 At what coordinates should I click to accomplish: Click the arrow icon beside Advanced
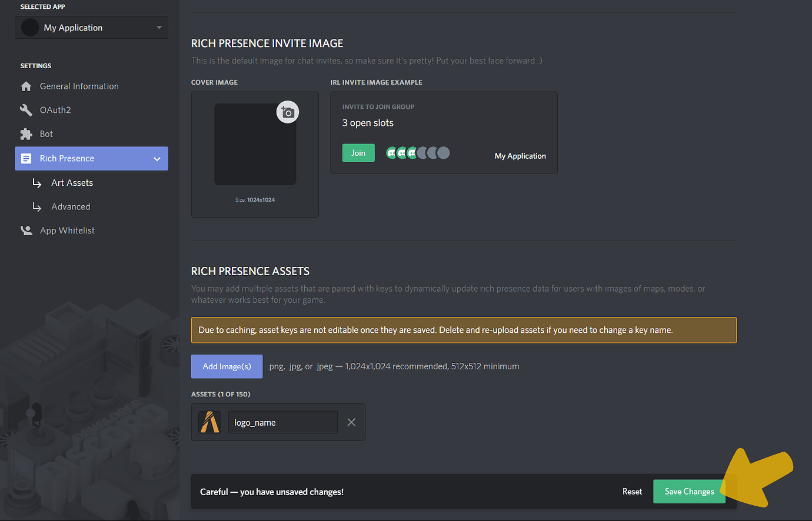coord(36,206)
